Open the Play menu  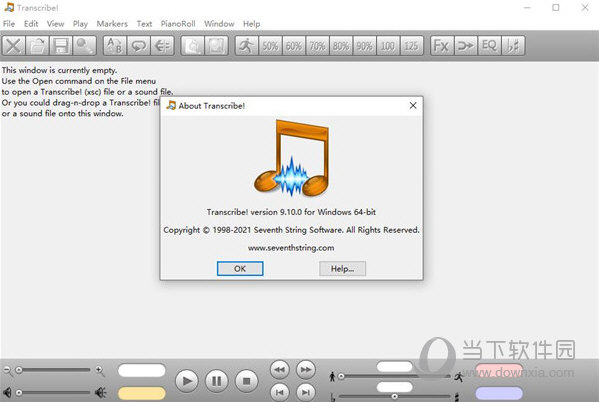tap(80, 24)
